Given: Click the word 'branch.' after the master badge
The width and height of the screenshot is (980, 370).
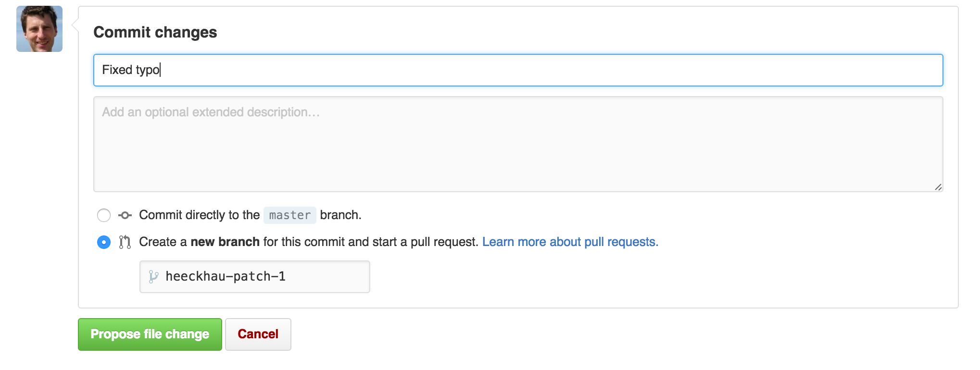Looking at the screenshot, I should click(340, 215).
